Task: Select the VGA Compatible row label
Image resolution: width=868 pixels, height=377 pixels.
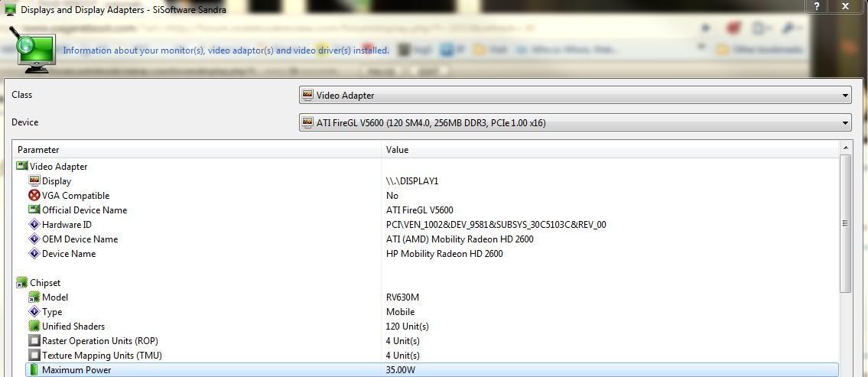Action: point(76,195)
